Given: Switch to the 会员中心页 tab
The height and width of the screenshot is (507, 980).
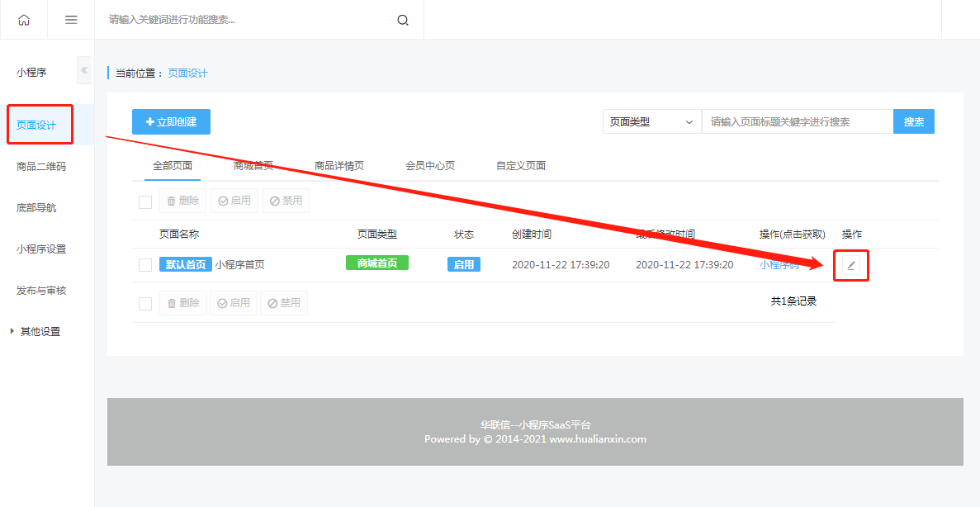Looking at the screenshot, I should pyautogui.click(x=430, y=166).
